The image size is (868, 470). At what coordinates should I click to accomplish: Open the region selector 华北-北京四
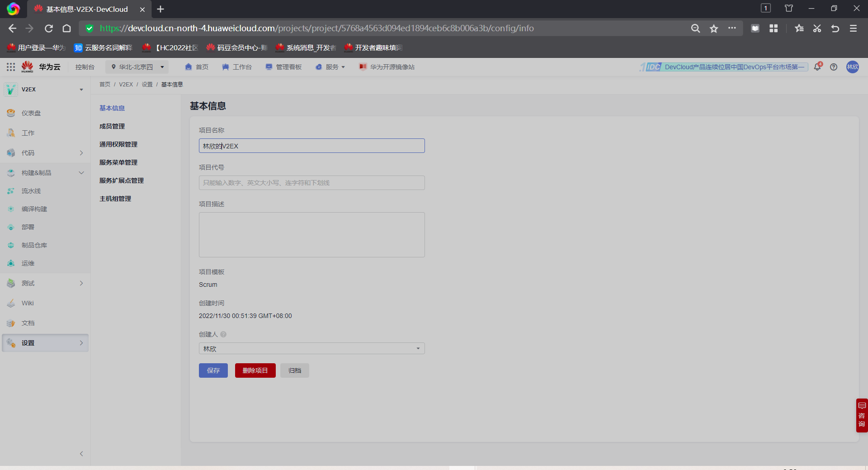coord(137,67)
